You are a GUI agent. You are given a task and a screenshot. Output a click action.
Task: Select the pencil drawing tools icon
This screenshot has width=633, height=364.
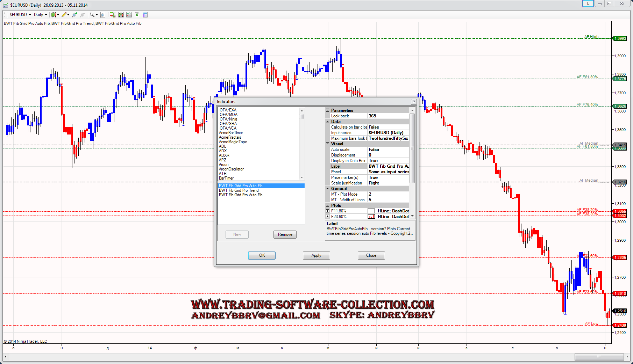coord(64,15)
